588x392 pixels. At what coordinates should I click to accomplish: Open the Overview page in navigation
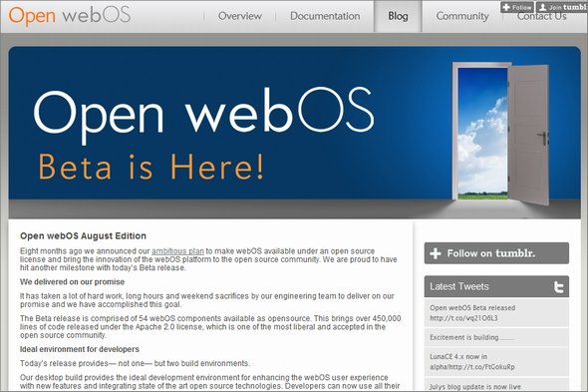(240, 16)
